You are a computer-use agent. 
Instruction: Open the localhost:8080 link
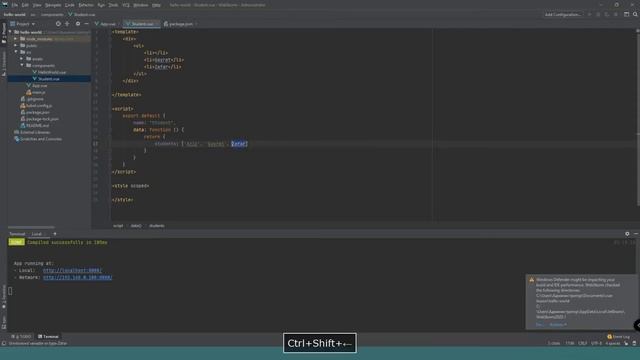72,270
